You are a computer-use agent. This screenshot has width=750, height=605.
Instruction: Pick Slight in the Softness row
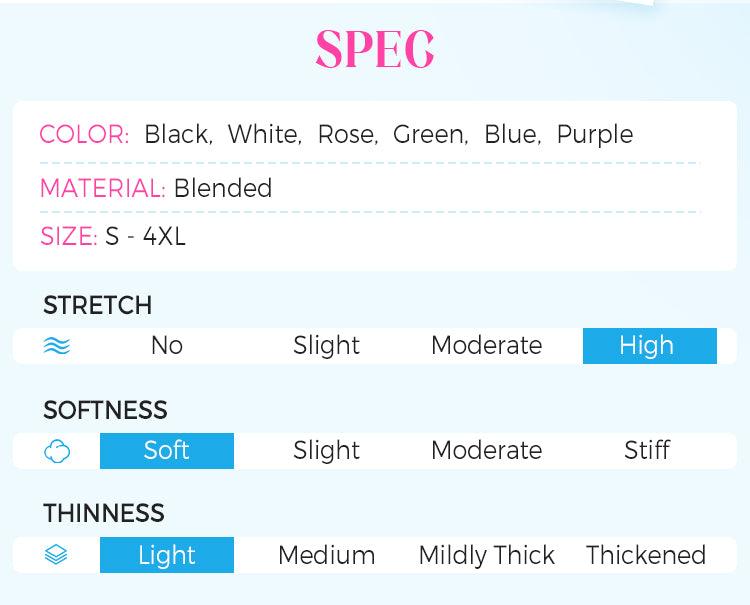click(x=326, y=451)
